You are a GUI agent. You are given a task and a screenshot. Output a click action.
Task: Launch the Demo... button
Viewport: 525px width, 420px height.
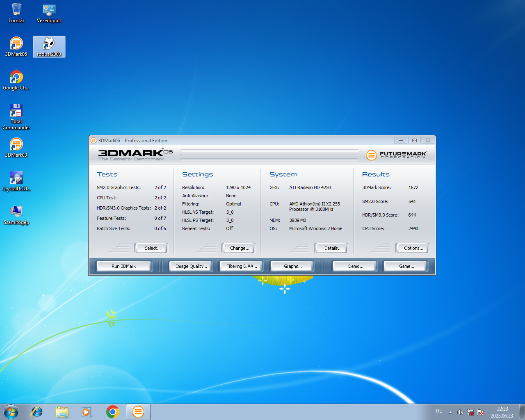pos(356,266)
